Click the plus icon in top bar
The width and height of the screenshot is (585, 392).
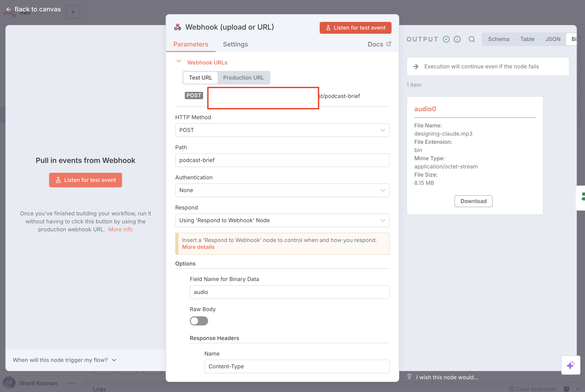pos(73,12)
